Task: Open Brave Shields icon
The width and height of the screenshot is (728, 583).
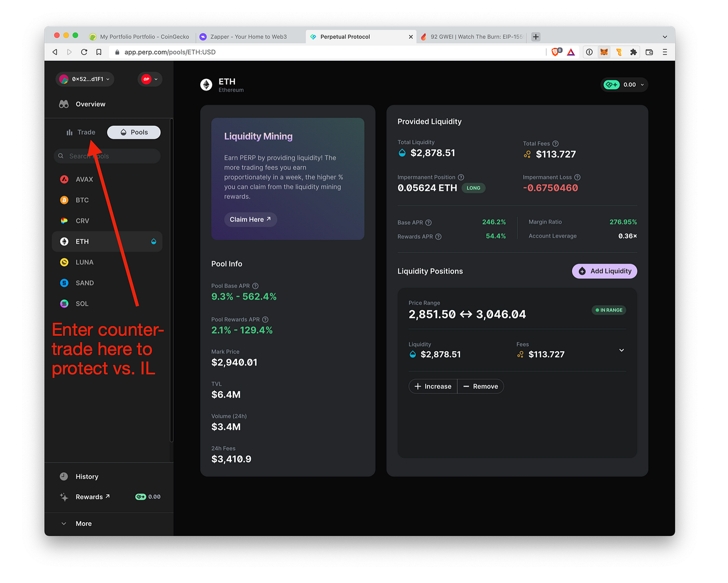Action: coord(556,52)
